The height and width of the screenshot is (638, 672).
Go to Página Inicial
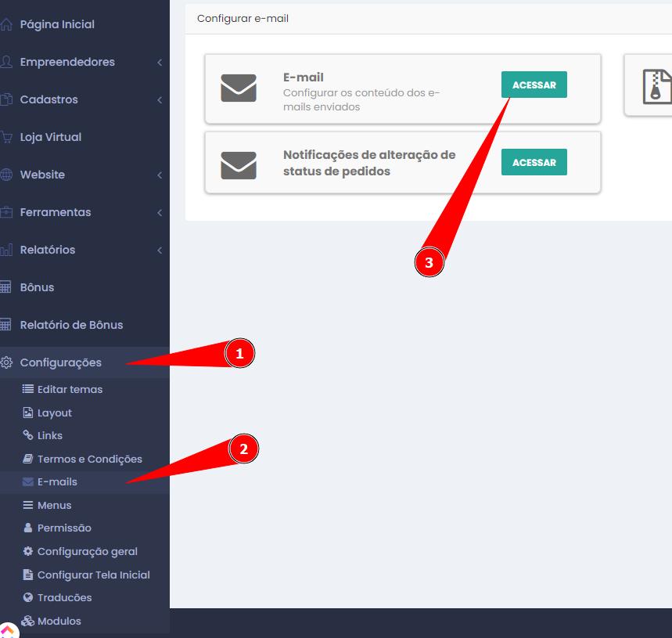(57, 24)
